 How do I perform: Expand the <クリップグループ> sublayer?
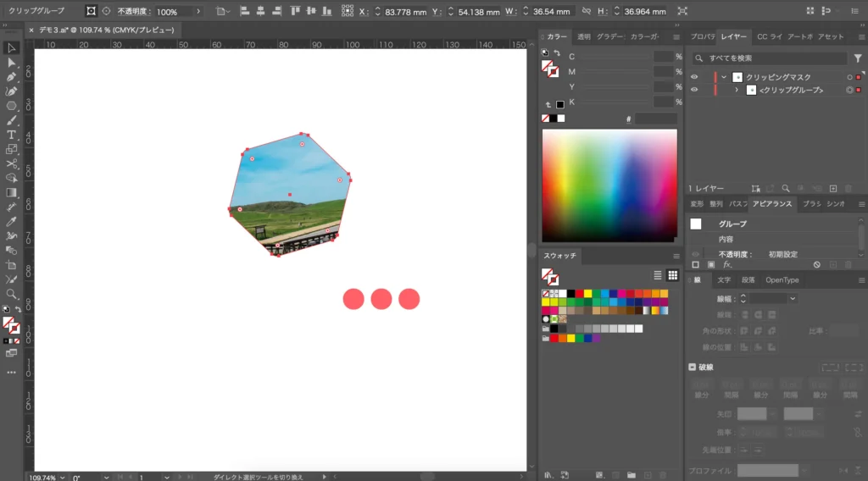point(737,90)
